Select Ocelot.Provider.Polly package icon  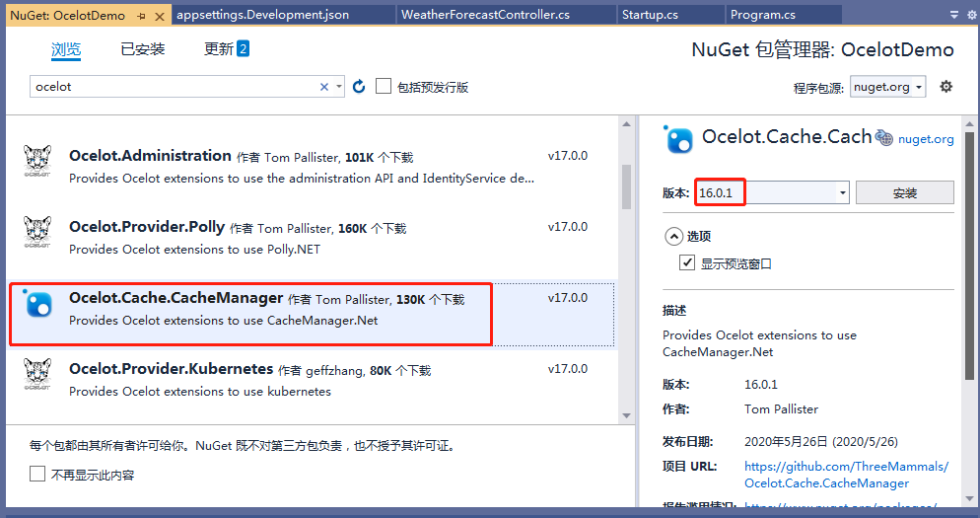(x=37, y=232)
